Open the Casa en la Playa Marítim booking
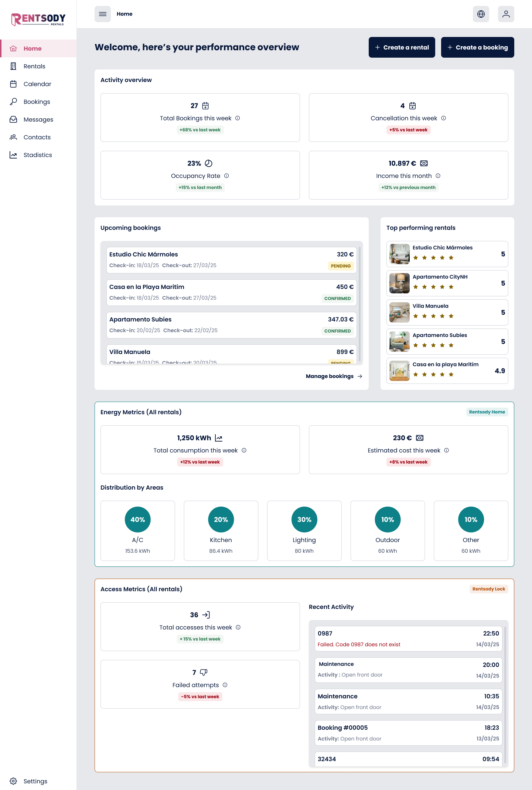The image size is (532, 790). coord(231,292)
